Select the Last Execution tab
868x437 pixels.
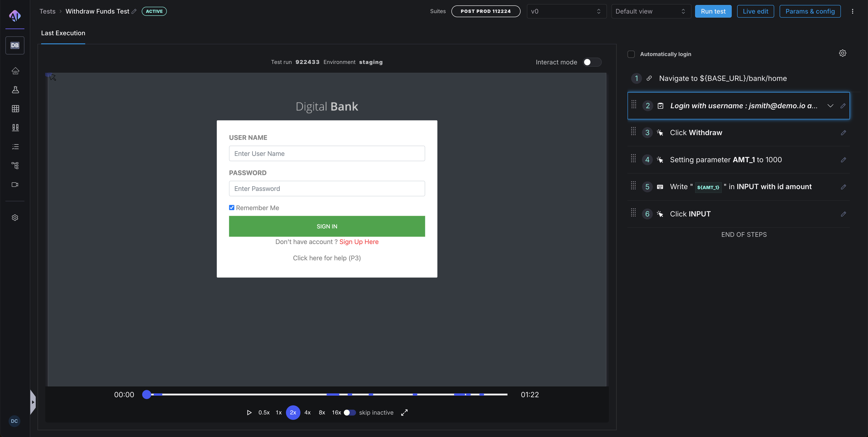[x=63, y=33]
